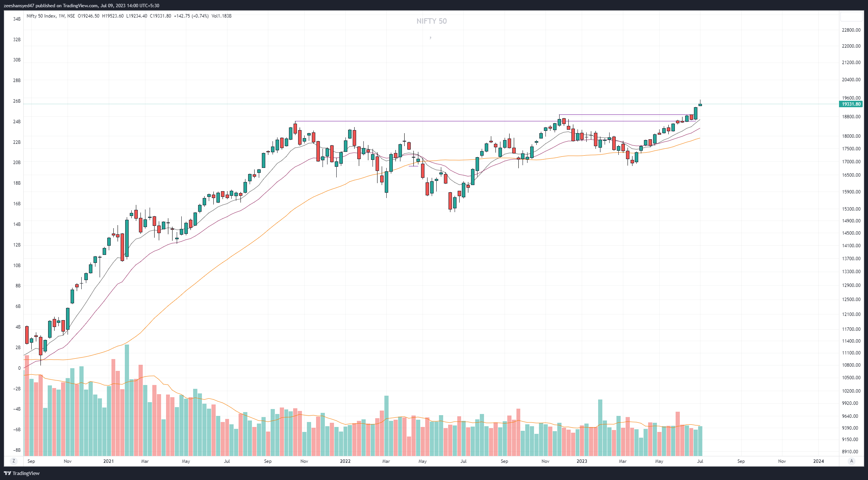The image size is (868, 480).
Task: Click the published on TradingView.com header text
Action: 67,5
